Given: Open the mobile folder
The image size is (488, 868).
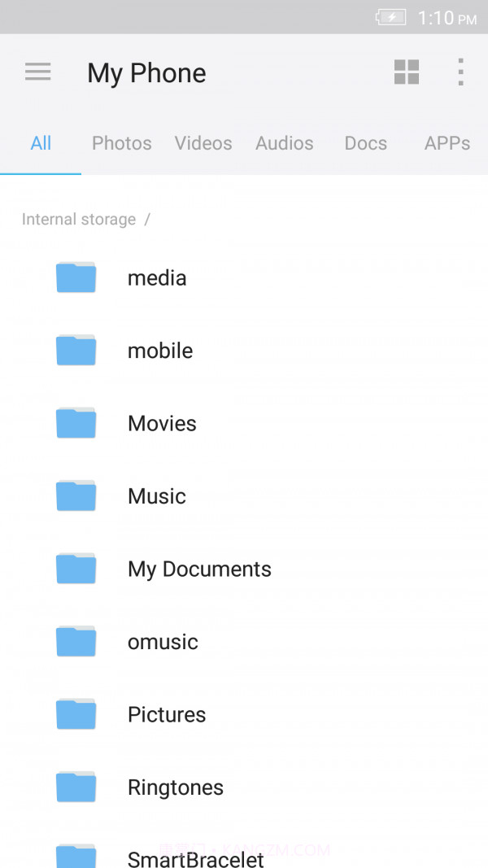Looking at the screenshot, I should click(x=160, y=351).
